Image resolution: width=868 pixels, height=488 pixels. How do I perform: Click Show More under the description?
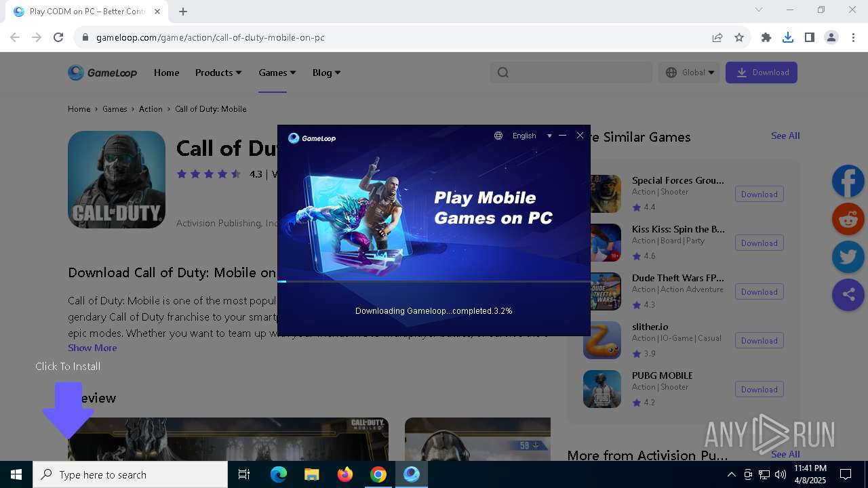[x=92, y=348]
